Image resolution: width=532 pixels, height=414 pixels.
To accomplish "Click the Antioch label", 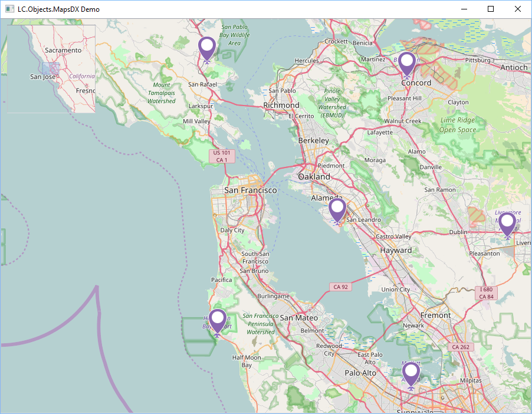I will 514,67.
